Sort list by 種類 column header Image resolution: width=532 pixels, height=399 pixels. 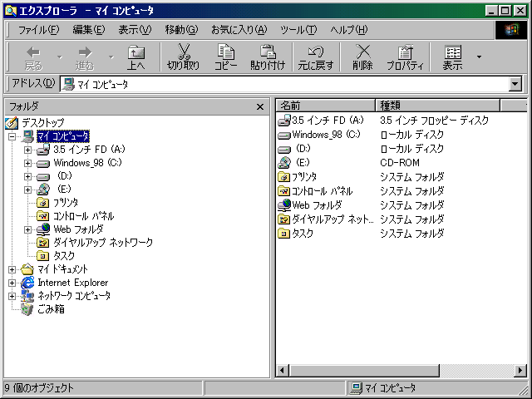pos(438,106)
